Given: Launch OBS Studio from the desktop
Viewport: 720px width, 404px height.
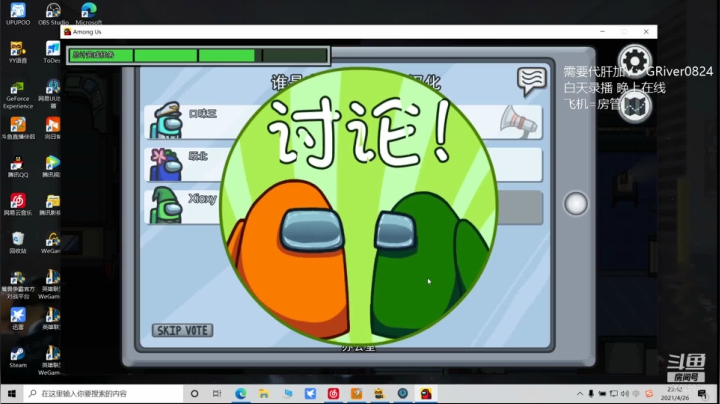Looking at the screenshot, I should click(x=53, y=14).
